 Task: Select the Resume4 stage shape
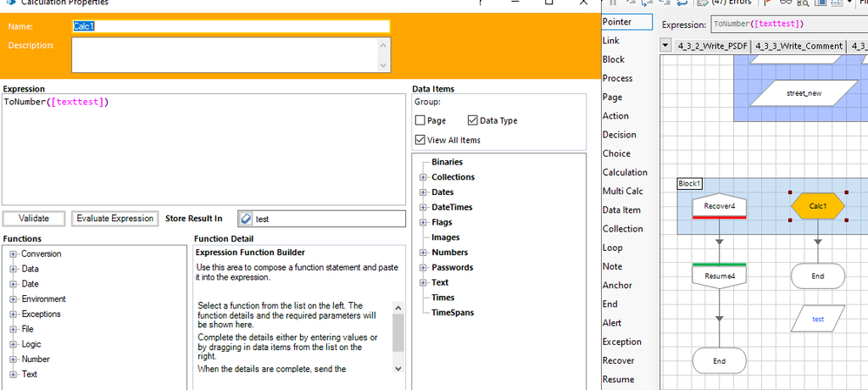coord(719,276)
